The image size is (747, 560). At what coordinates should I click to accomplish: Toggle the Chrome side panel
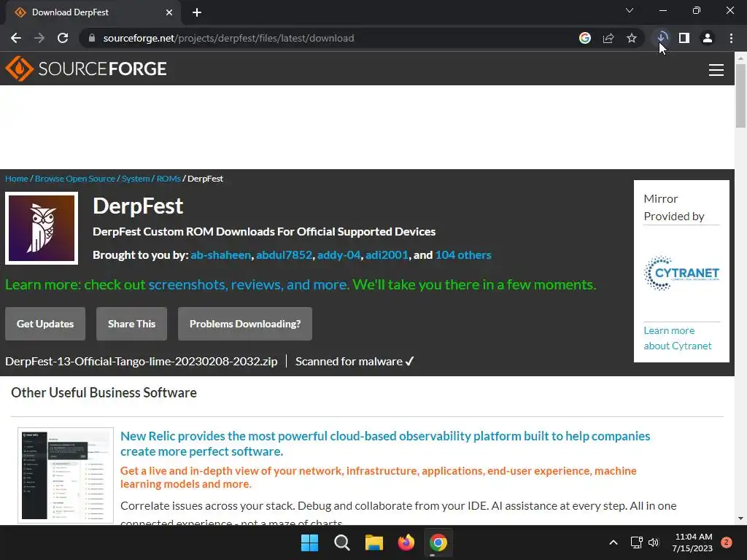coord(684,38)
